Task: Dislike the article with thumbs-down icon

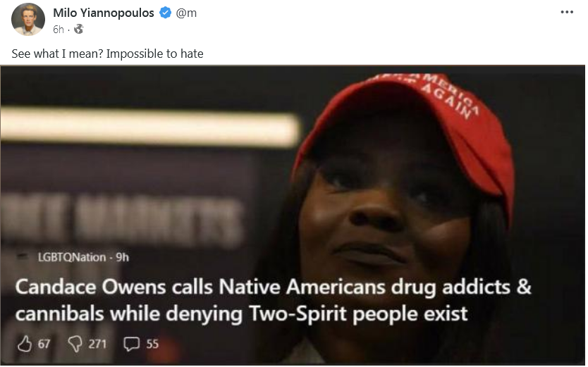Action: [75, 344]
